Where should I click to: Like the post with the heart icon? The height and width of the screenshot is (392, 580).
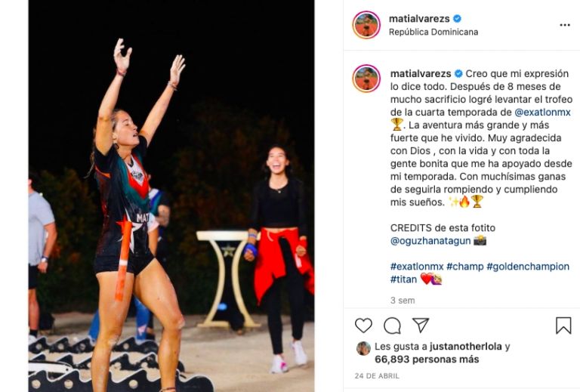tap(363, 326)
